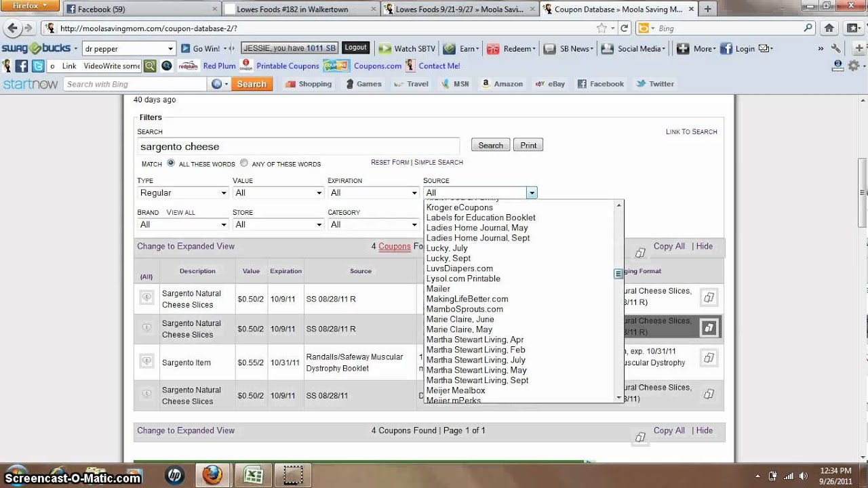Click the orange startnow Search button
The width and height of the screenshot is (868, 488).
coord(252,84)
